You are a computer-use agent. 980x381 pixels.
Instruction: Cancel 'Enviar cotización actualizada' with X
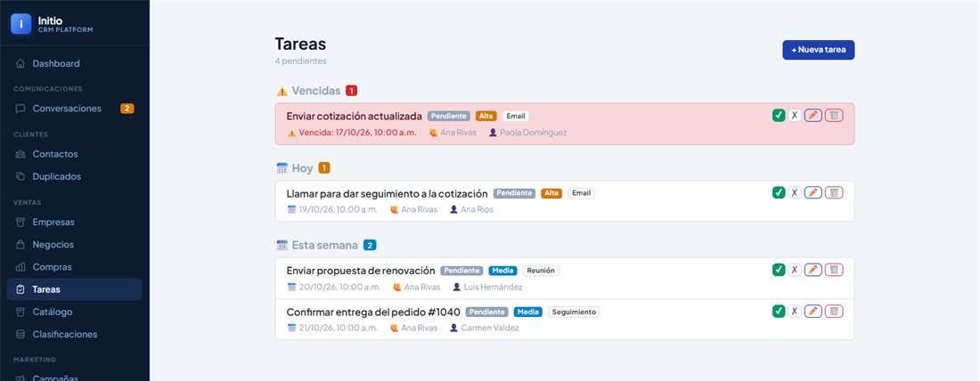[795, 115]
